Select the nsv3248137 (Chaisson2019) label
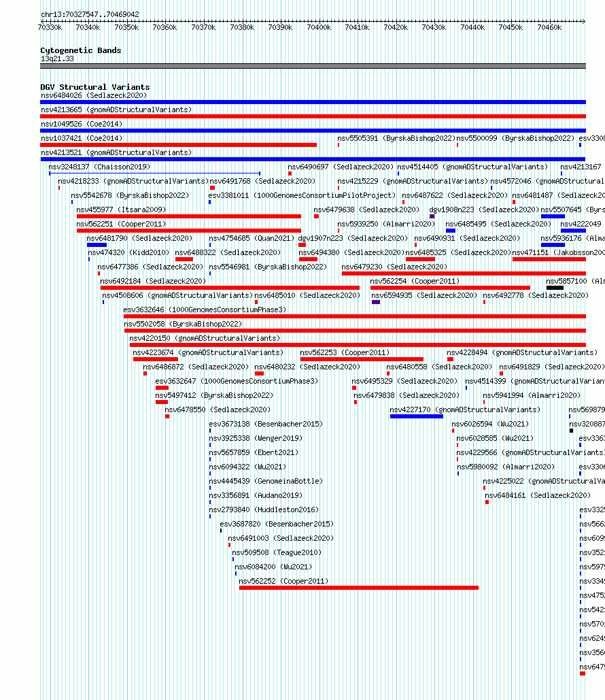 coord(99,167)
